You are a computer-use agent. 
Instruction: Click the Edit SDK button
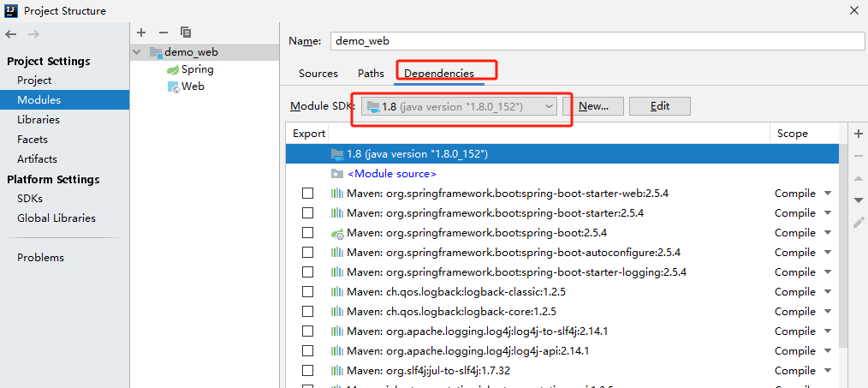coord(660,106)
